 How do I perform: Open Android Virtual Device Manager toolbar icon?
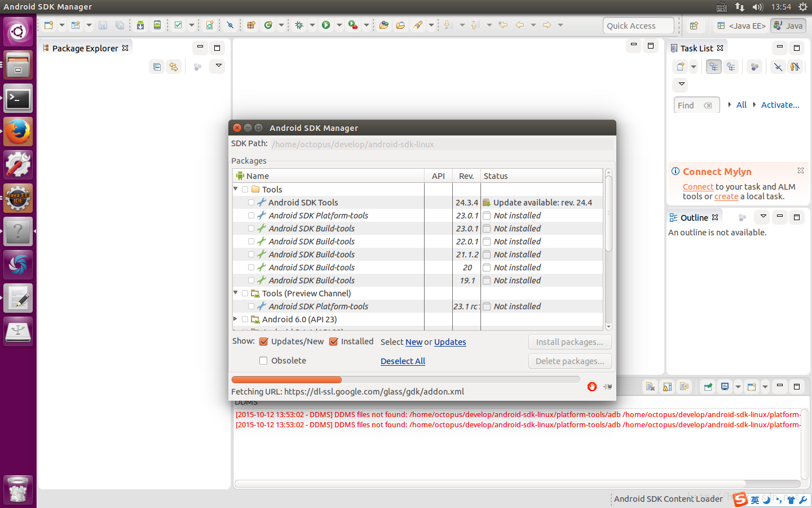(157, 25)
